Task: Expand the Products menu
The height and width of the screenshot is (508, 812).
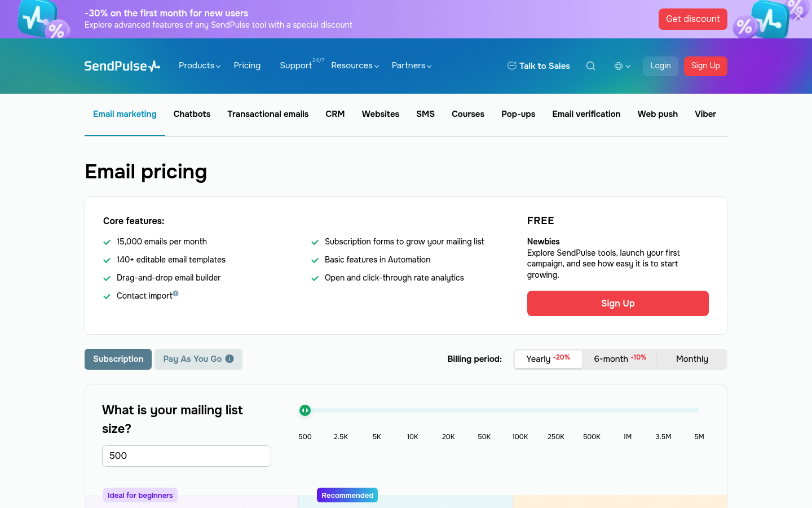Action: click(200, 65)
